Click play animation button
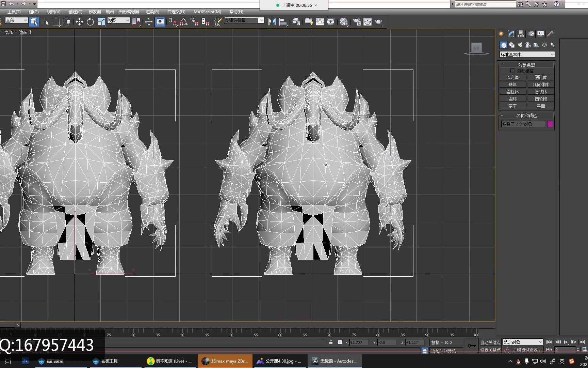The image size is (588, 368). (566, 342)
